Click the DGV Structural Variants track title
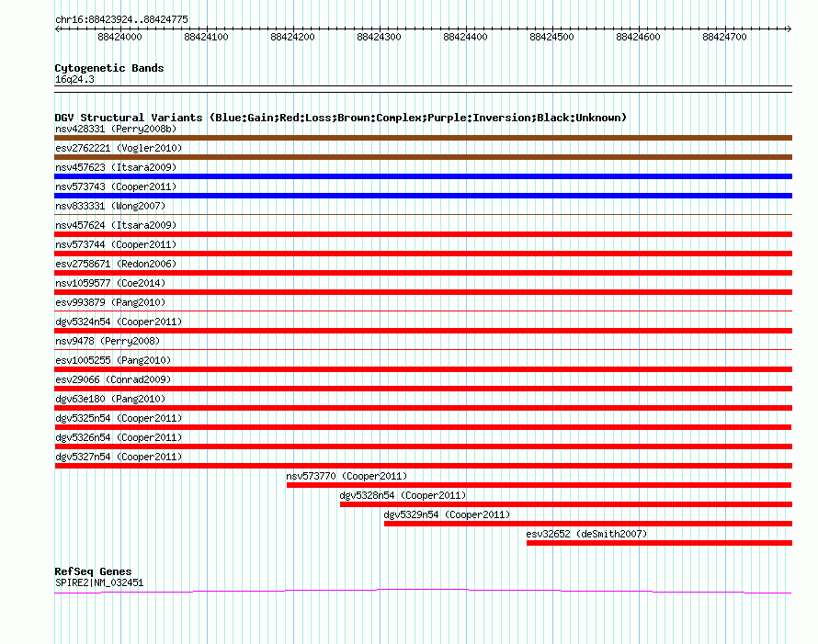Viewport: 818px width, 644px height. tap(341, 118)
